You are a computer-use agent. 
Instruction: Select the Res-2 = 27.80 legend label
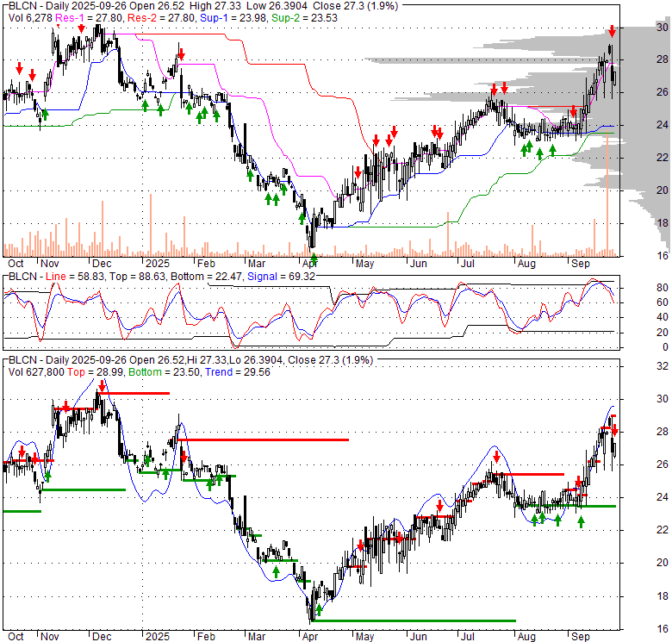pyautogui.click(x=162, y=18)
